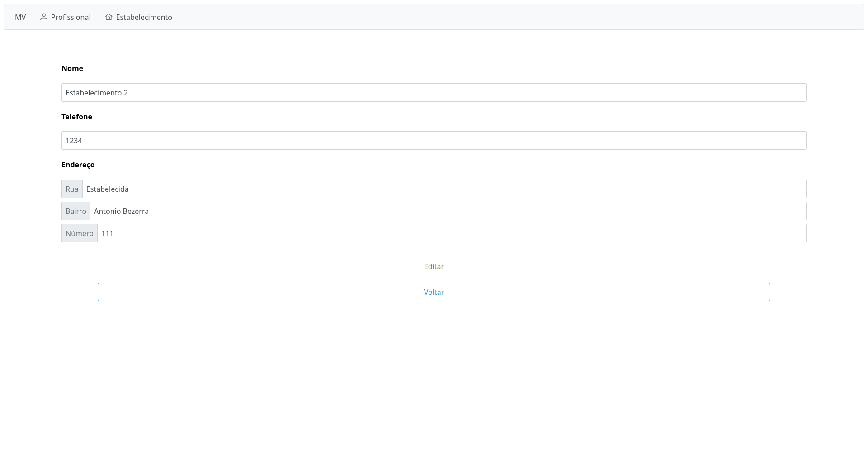Open the Profissional menu item

pyautogui.click(x=66, y=17)
